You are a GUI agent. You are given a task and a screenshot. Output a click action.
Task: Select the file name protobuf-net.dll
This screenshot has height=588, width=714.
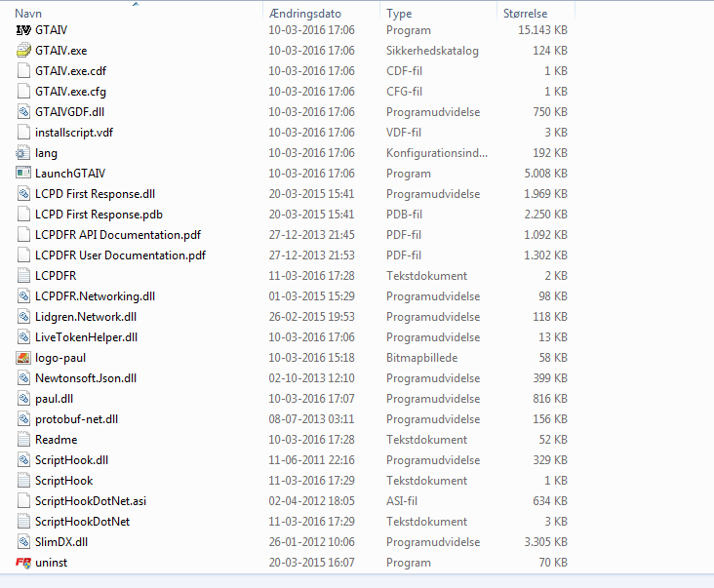76,419
